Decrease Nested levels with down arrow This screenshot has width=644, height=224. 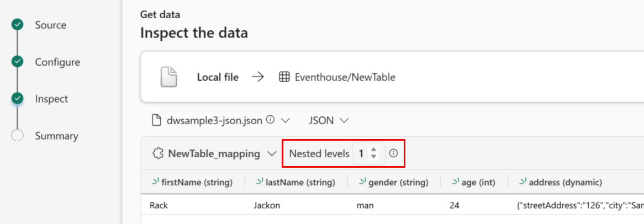pyautogui.click(x=374, y=157)
